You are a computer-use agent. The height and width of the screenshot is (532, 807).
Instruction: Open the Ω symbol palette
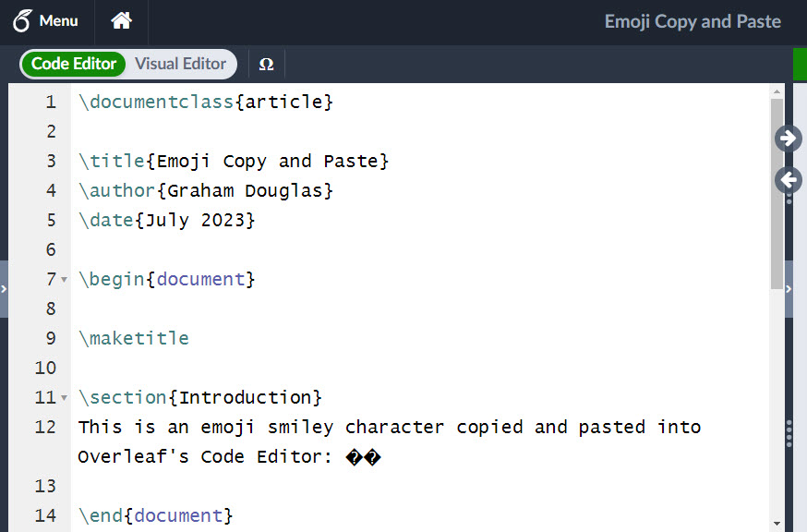pos(266,64)
